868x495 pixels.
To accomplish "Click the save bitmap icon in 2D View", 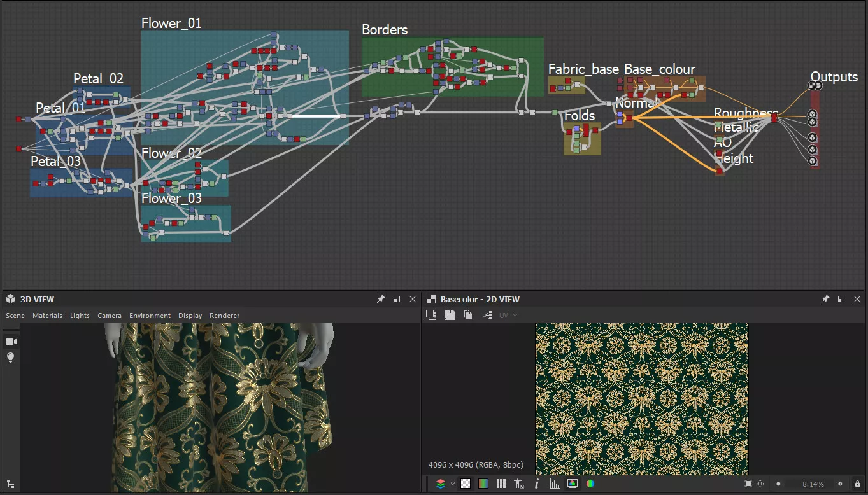I will [x=450, y=315].
